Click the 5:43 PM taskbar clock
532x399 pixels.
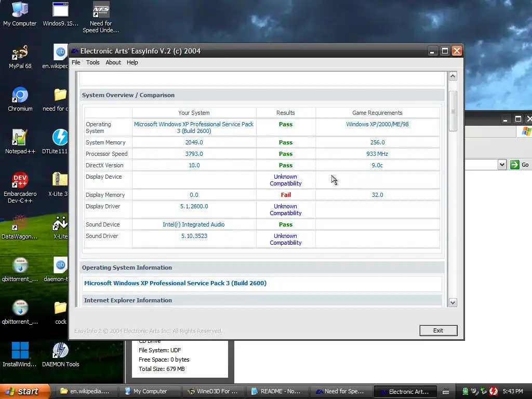coord(513,391)
